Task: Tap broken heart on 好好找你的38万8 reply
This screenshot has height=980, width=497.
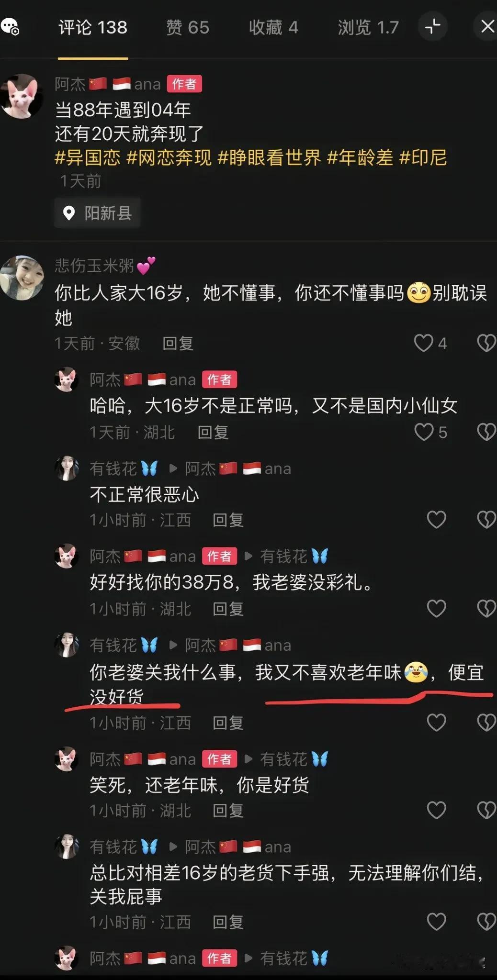Action: tap(486, 609)
